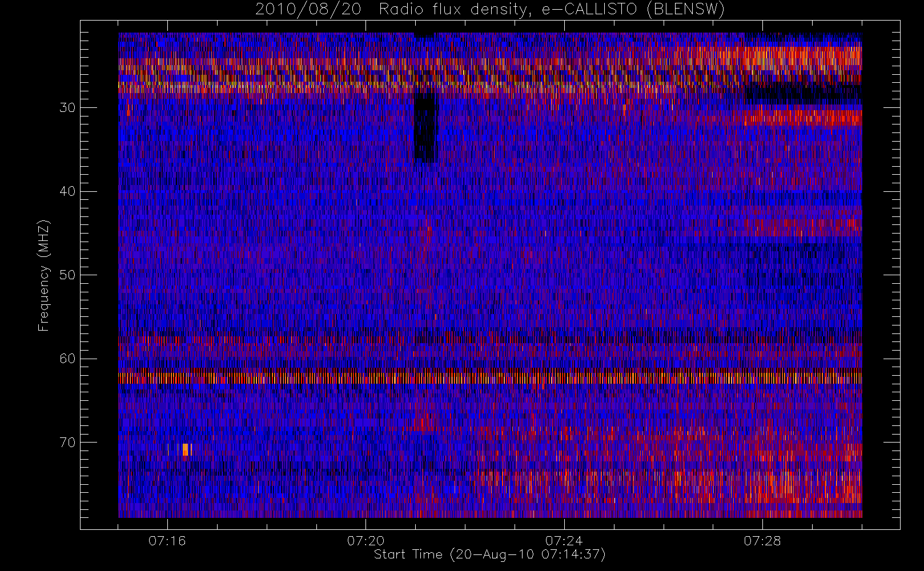The width and height of the screenshot is (924, 571).
Task: Click the 'Frequency (MHz)' axis label
Action: [x=44, y=276]
